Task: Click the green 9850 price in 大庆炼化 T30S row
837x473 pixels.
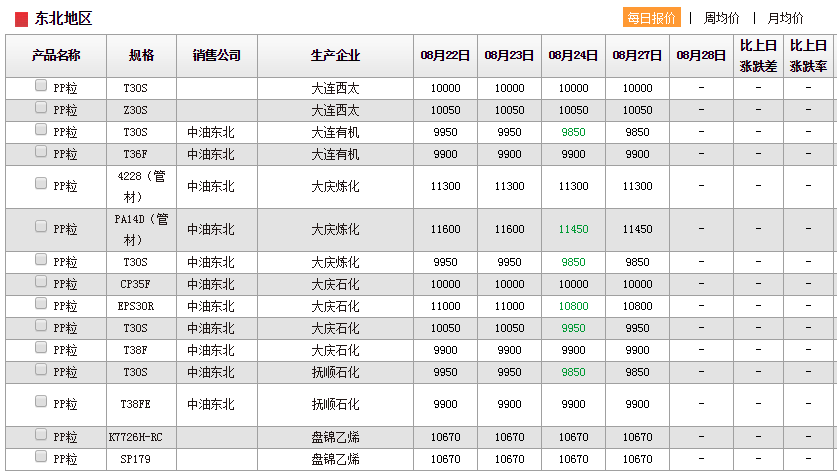Action: point(573,262)
